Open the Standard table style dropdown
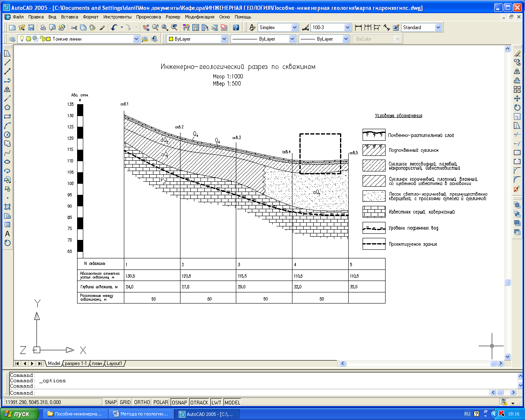 (x=438, y=27)
